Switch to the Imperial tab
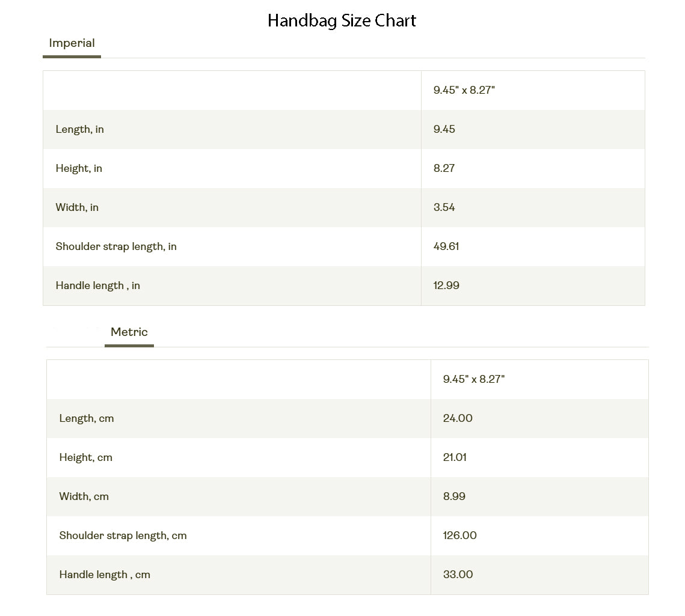 click(x=72, y=43)
